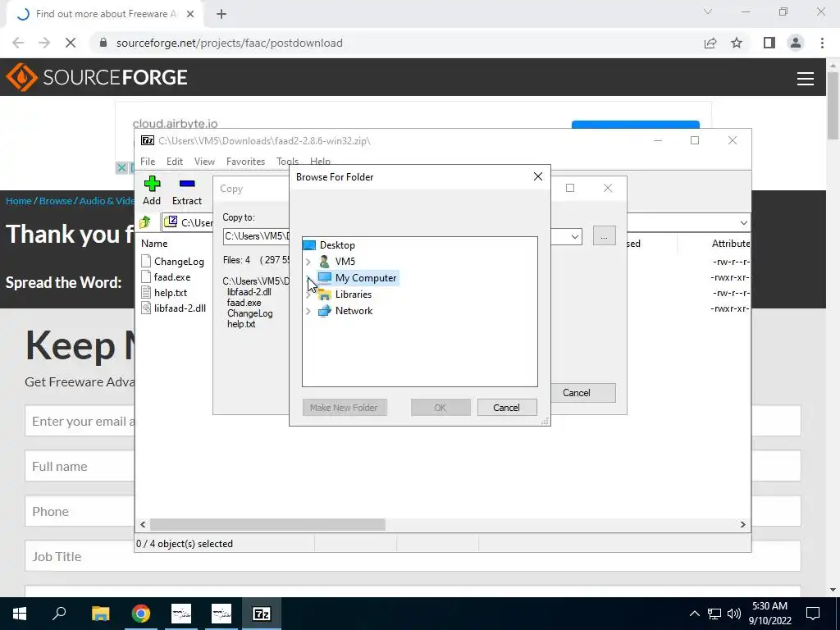Viewport: 840px width, 630px height.
Task: Expand the VM5 tree node
Action: 308,262
